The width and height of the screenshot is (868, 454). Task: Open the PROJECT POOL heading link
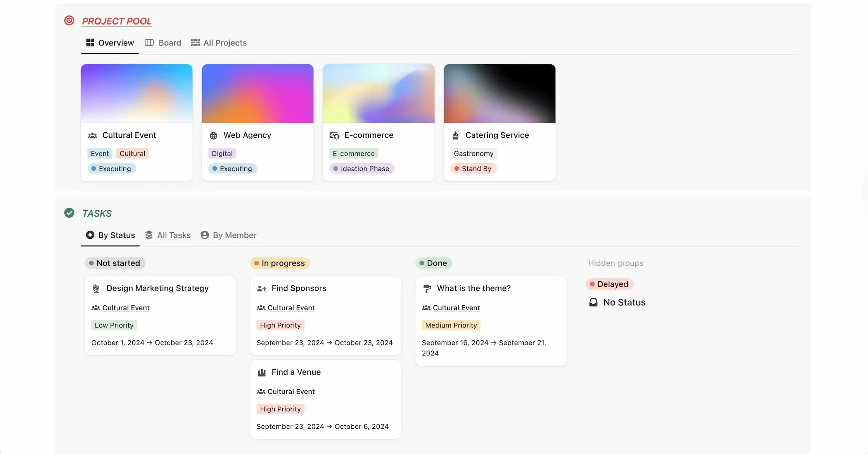pyautogui.click(x=117, y=21)
